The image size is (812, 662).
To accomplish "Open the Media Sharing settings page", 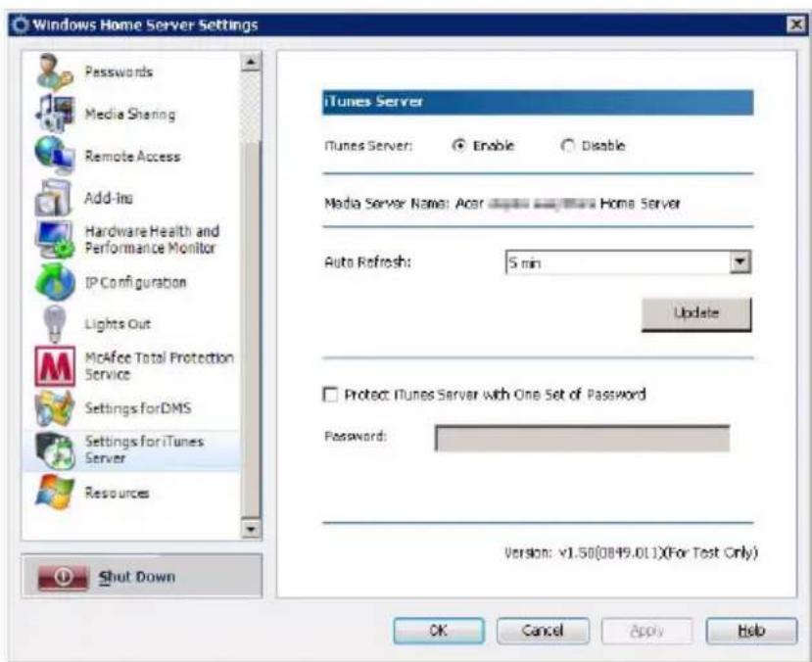I will (130, 114).
